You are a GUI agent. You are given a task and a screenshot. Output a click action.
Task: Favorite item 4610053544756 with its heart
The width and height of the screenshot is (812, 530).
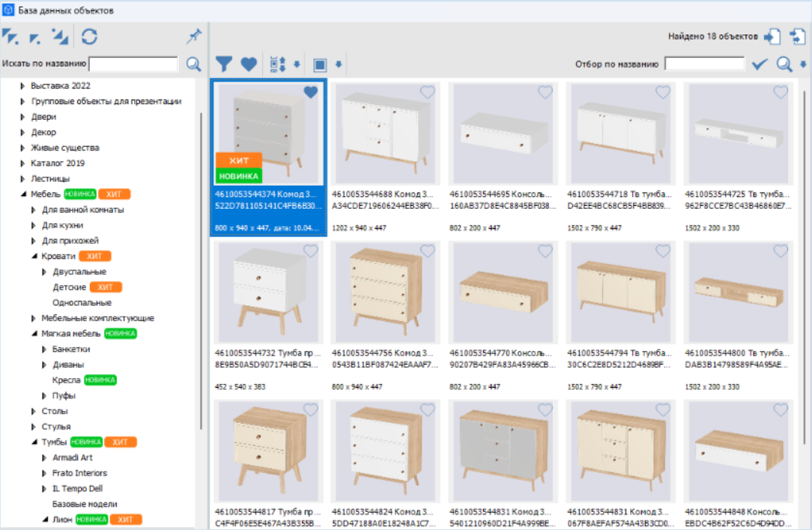click(427, 251)
